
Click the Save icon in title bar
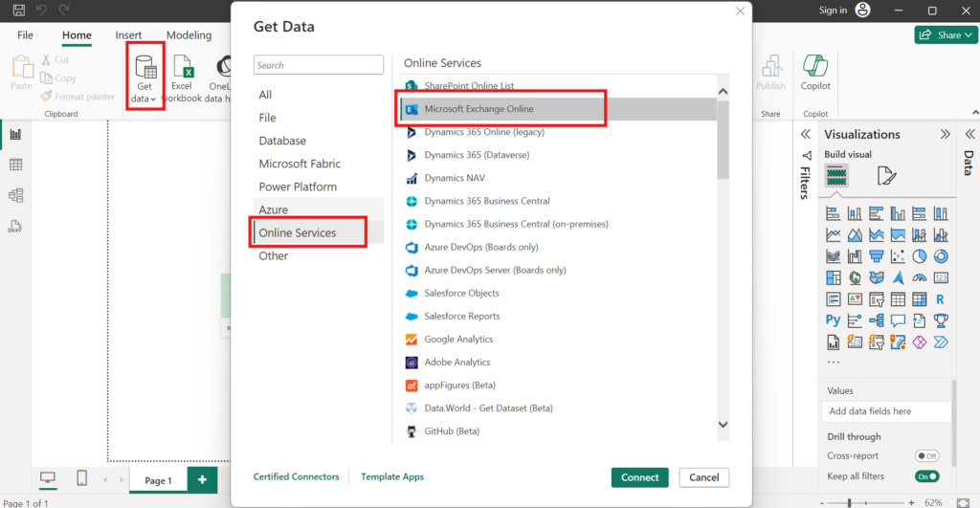19,10
